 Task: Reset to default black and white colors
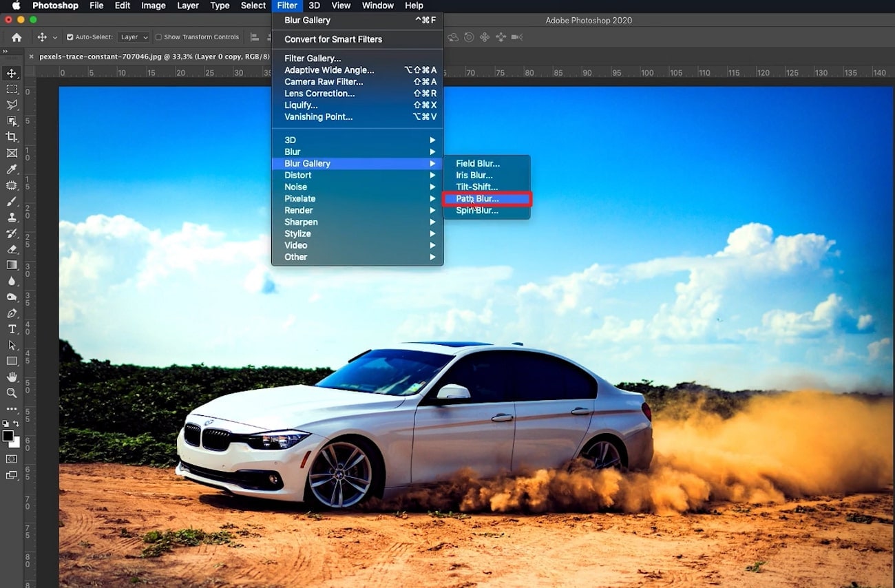click(x=6, y=423)
